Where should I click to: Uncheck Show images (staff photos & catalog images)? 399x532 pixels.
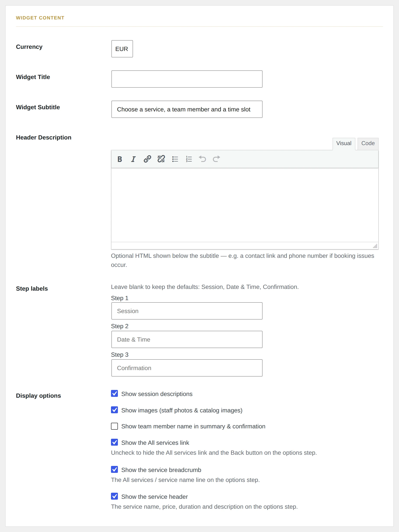click(114, 410)
